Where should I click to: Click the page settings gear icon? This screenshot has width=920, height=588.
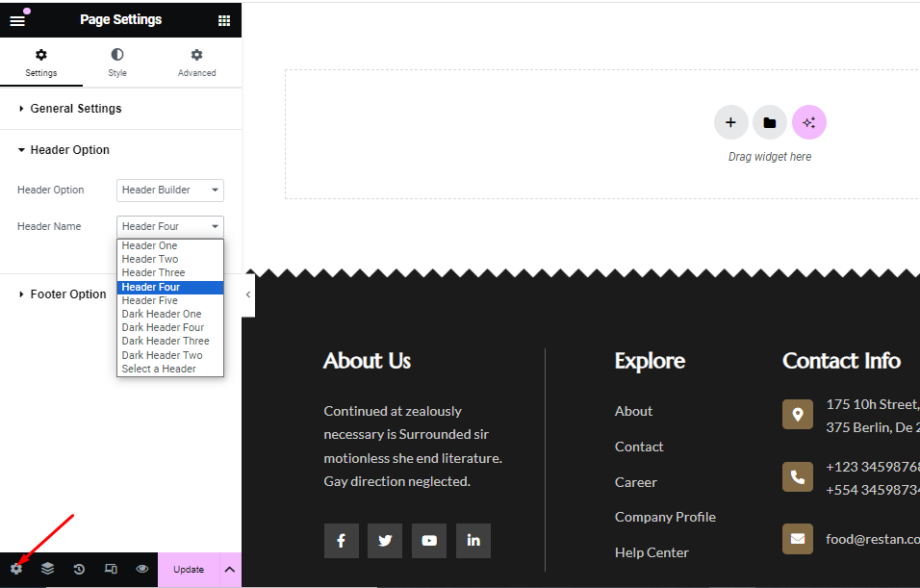[16, 569]
